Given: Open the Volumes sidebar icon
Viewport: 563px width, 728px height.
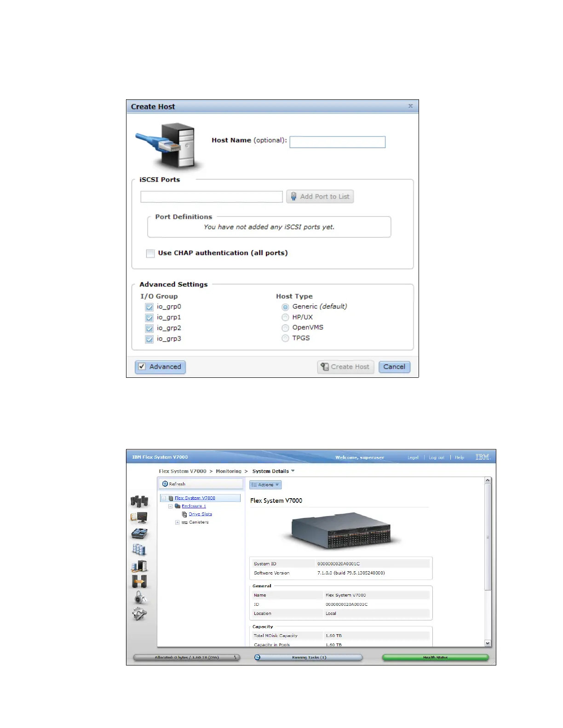Looking at the screenshot, I should coord(139,549).
